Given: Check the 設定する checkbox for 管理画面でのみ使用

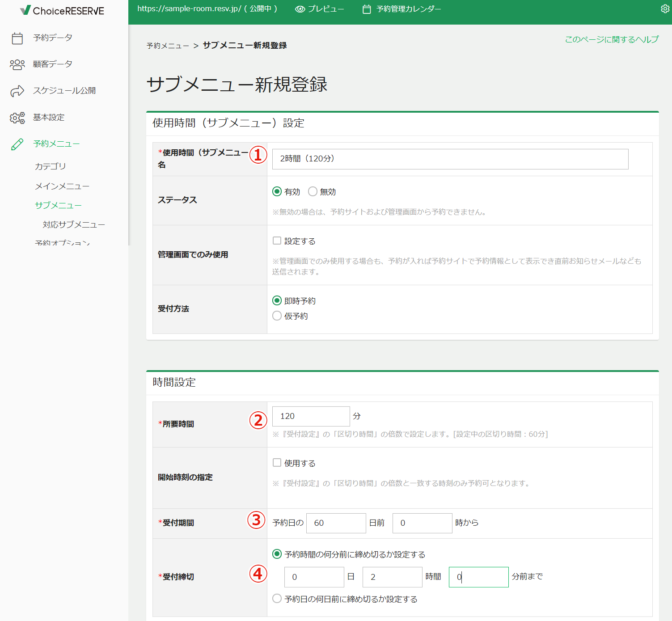Looking at the screenshot, I should tap(277, 241).
